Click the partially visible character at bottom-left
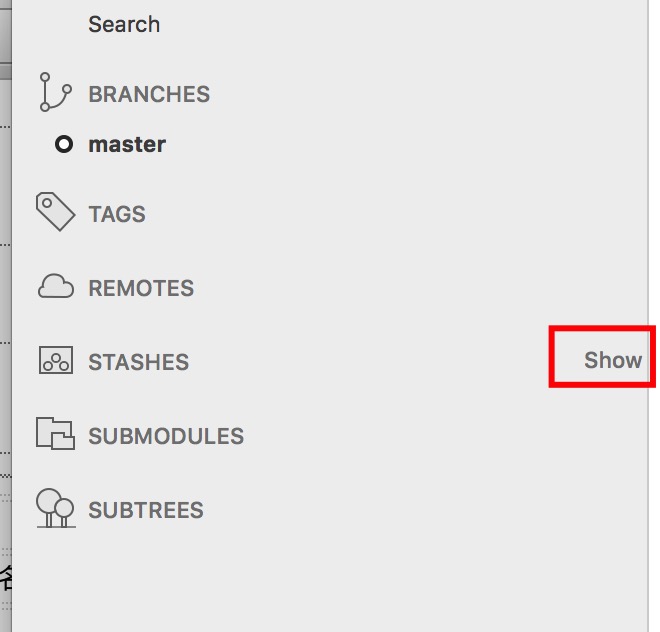660x632 pixels. [x=6, y=578]
